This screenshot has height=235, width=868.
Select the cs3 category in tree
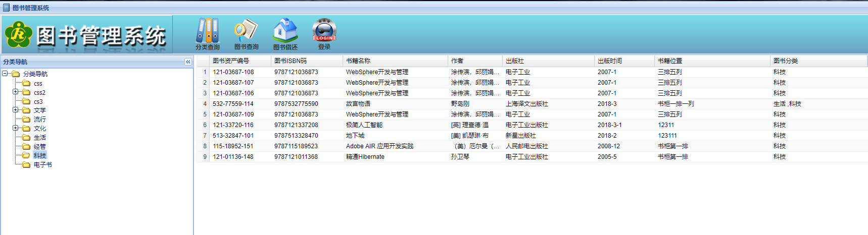[38, 102]
